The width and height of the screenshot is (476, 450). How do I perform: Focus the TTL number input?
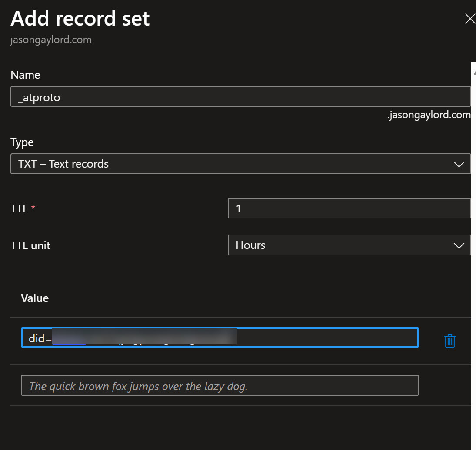(x=349, y=208)
